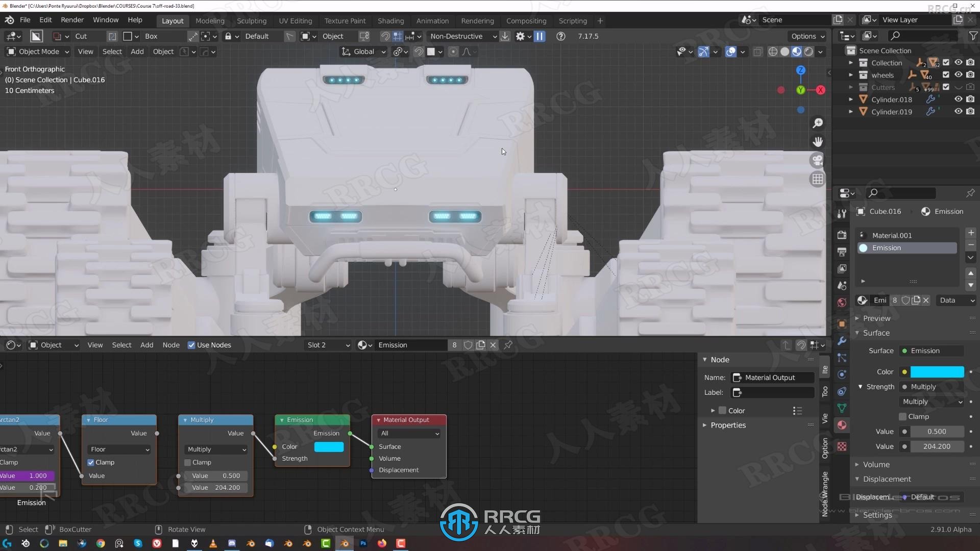Enable Clamp checkbox in Multiply node
The image size is (980, 551).
pos(188,462)
